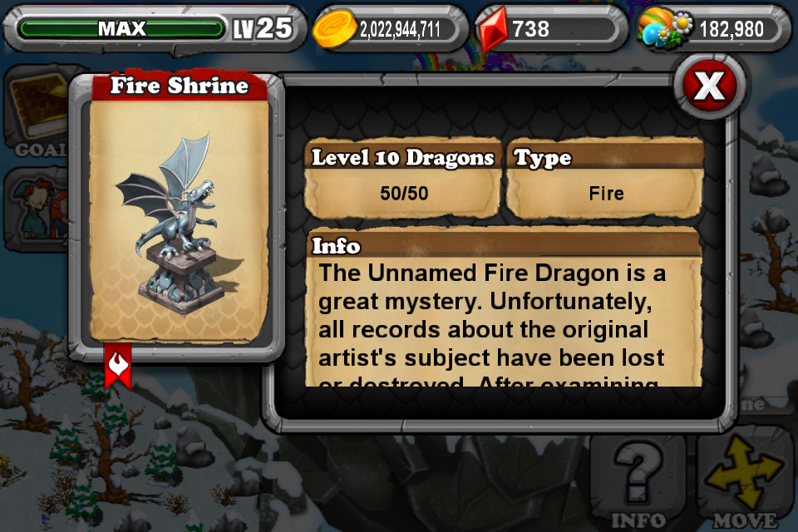Image resolution: width=798 pixels, height=532 pixels.
Task: Tap the LV 25 level indicator
Action: (264, 28)
